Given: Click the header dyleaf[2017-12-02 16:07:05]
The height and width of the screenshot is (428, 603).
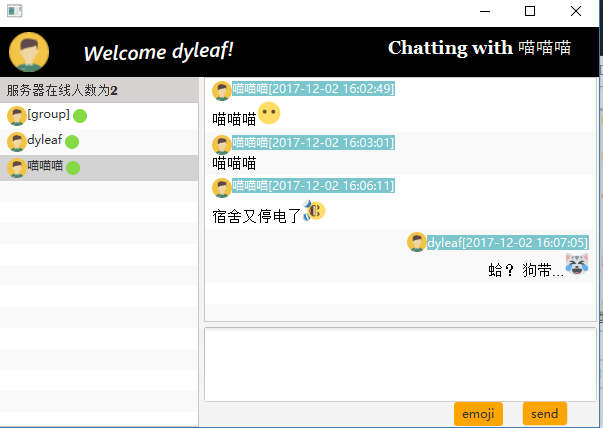Looking at the screenshot, I should (x=508, y=243).
